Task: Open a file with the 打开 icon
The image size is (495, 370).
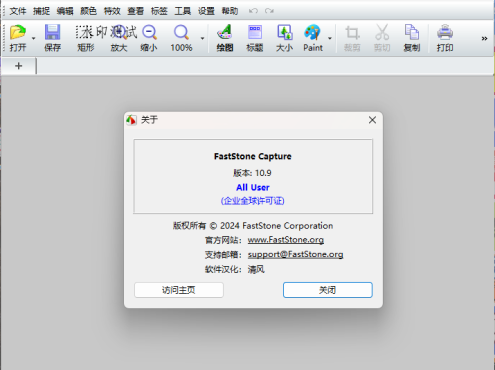Action: pos(18,38)
